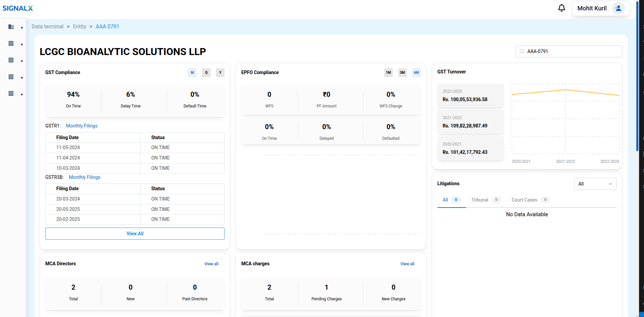Focus the AAA-0791 entity search field

(x=569, y=51)
